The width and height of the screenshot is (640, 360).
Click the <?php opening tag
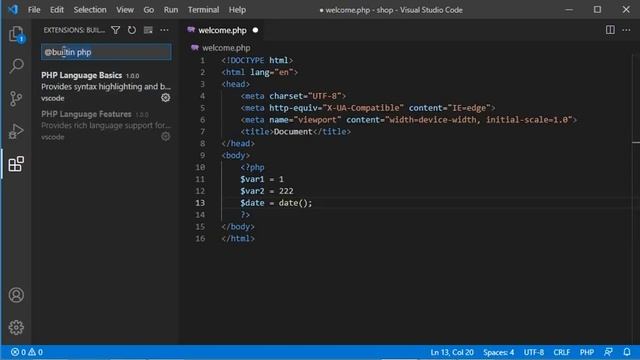pos(252,167)
